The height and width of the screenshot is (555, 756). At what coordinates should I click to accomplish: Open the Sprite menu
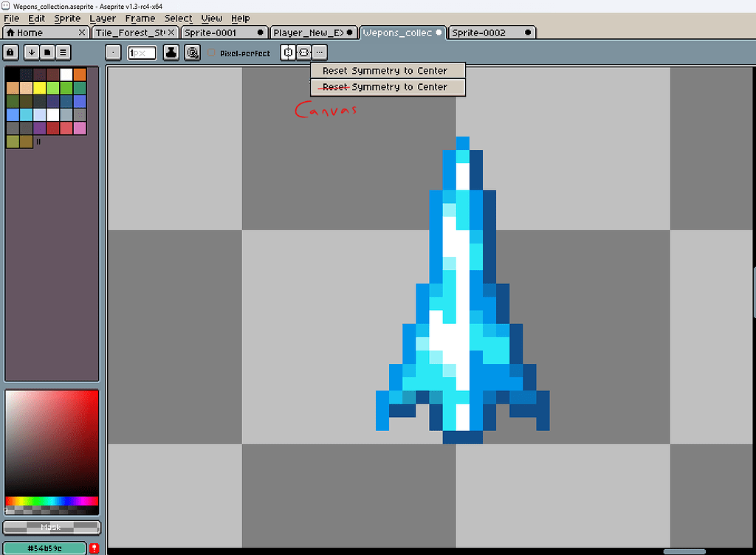pos(67,18)
